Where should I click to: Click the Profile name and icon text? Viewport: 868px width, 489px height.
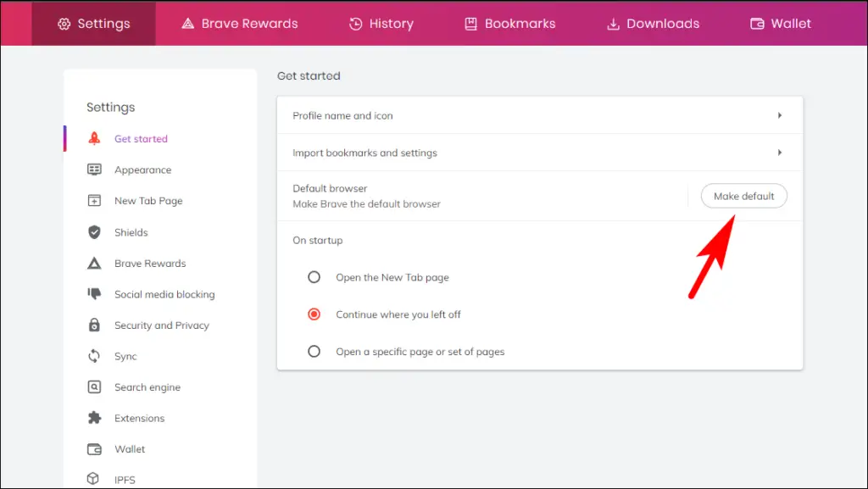coord(342,115)
